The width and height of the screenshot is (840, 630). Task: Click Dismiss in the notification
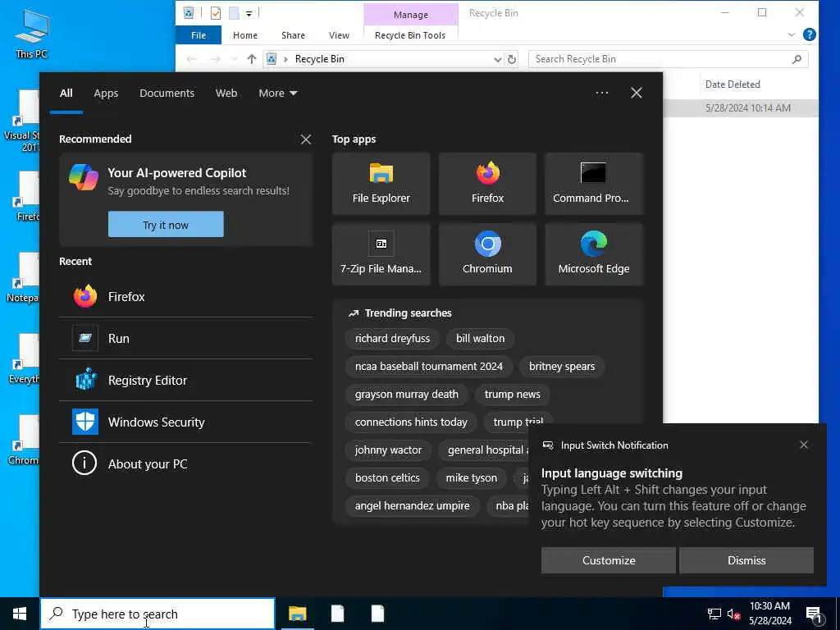click(x=746, y=560)
